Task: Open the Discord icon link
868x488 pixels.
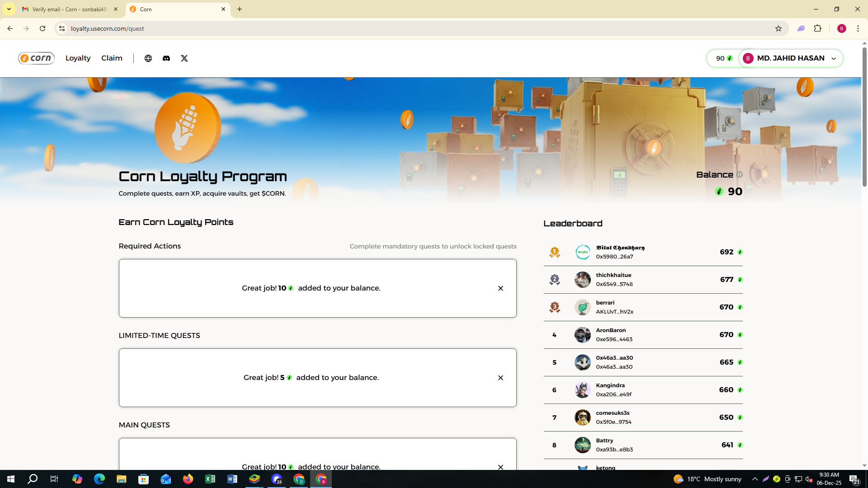Action: pos(166,58)
